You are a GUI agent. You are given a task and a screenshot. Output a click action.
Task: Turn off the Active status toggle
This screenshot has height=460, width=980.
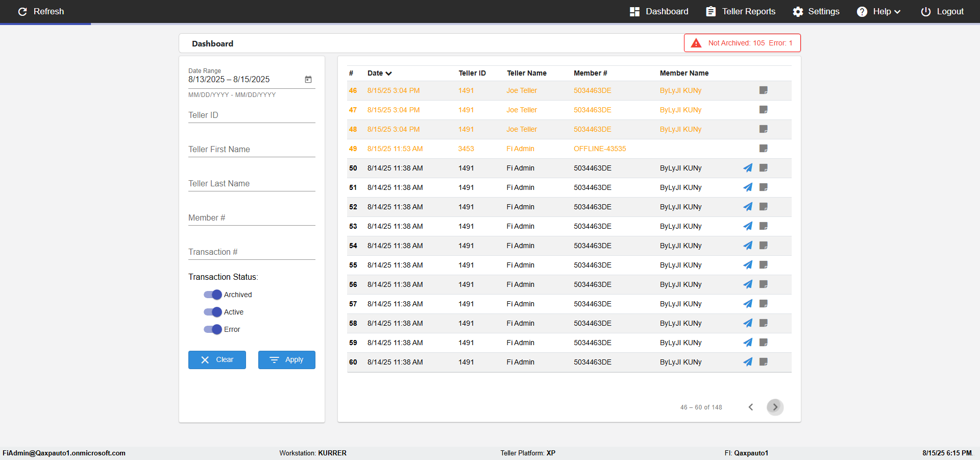(x=213, y=312)
